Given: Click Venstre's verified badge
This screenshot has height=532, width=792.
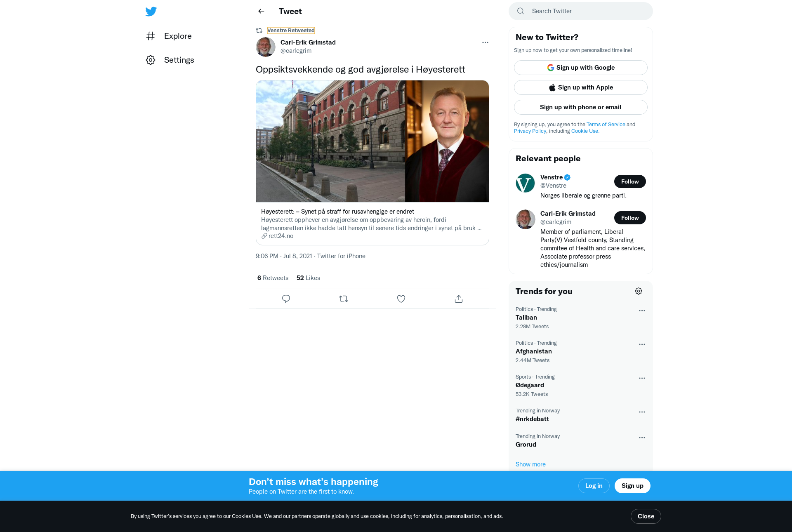Looking at the screenshot, I should click(567, 177).
